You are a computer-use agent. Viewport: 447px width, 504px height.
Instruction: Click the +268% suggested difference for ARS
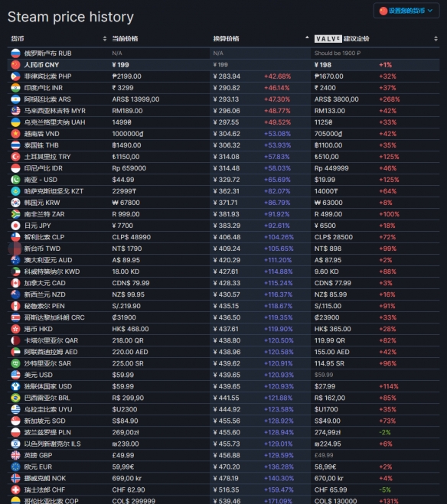[x=390, y=99]
